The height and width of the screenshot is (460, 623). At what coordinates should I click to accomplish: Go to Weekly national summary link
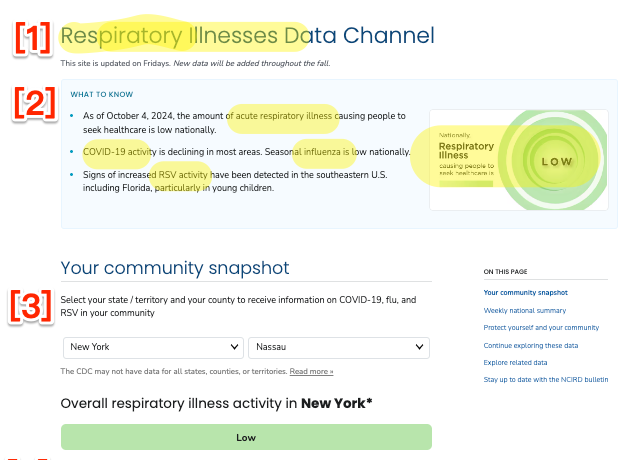(524, 310)
